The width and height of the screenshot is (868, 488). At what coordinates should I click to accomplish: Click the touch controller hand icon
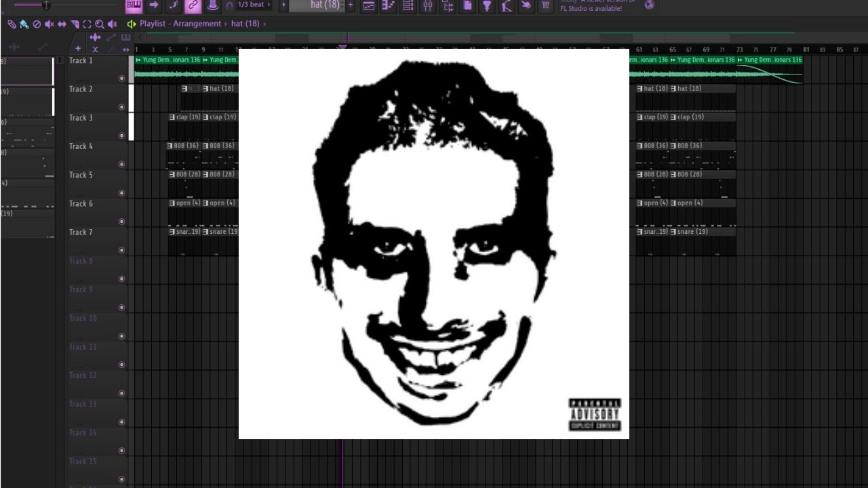tap(526, 6)
